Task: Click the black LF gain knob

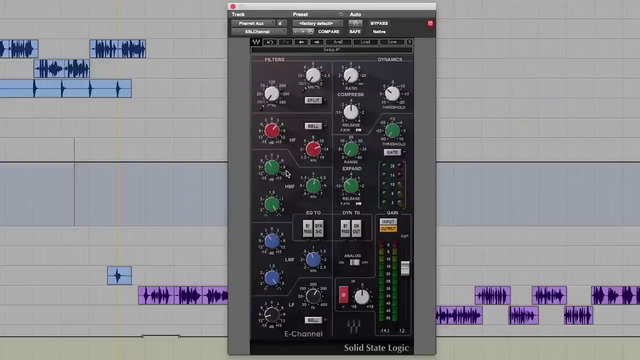Action: tap(272, 314)
